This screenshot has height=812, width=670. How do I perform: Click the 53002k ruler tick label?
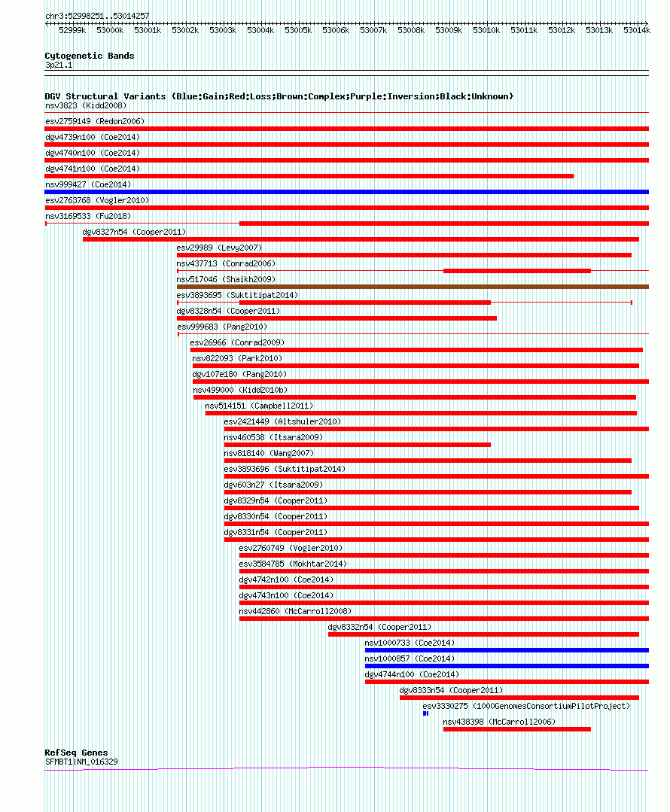point(185,31)
